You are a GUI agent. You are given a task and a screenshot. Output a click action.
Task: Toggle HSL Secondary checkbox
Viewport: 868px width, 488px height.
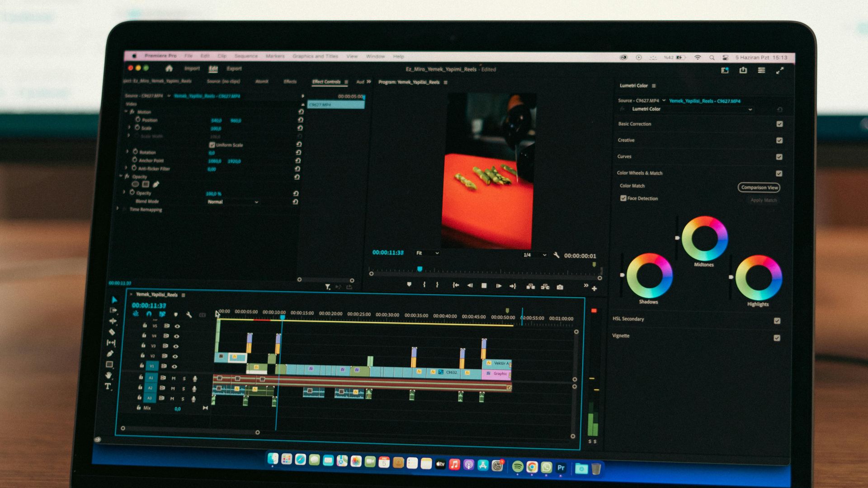click(777, 321)
